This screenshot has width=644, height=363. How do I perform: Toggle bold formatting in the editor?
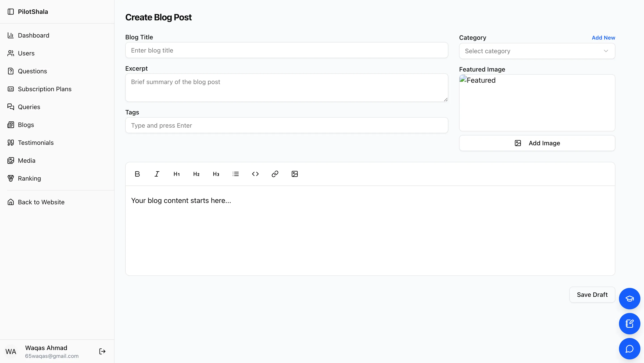pos(137,174)
